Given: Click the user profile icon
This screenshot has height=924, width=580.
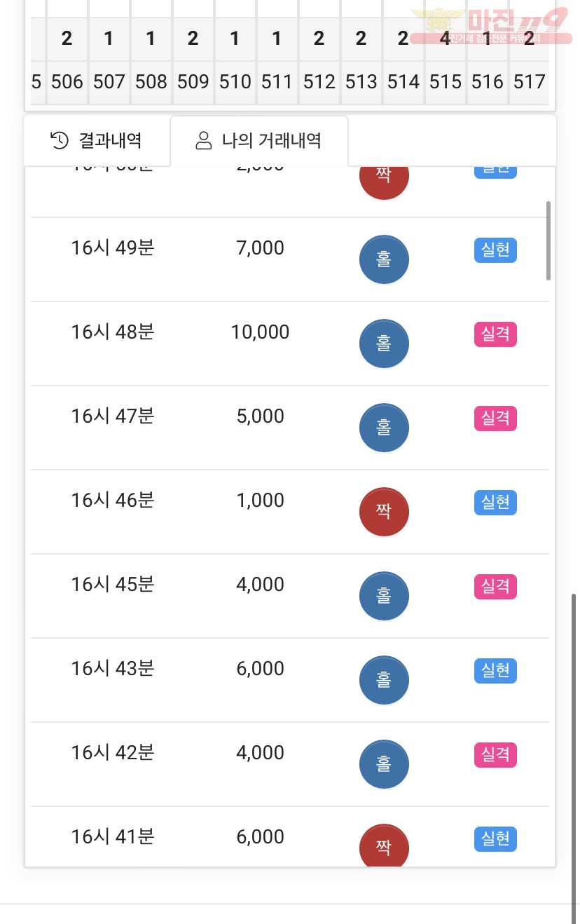Looking at the screenshot, I should pyautogui.click(x=203, y=140).
